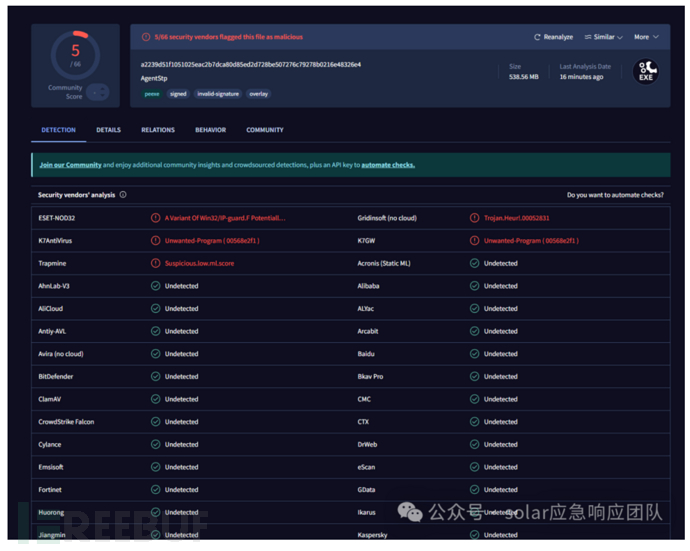690x551 pixels.
Task: Click the overlay tag
Action: pyautogui.click(x=258, y=94)
